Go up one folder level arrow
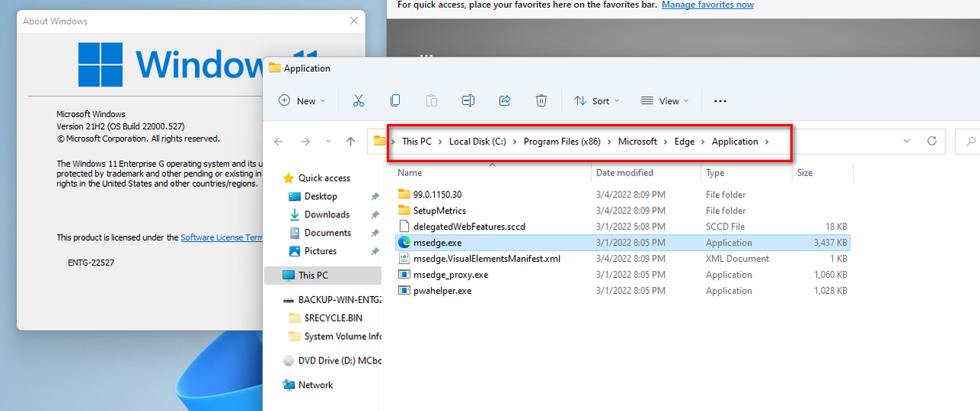The image size is (980, 411). coord(351,142)
